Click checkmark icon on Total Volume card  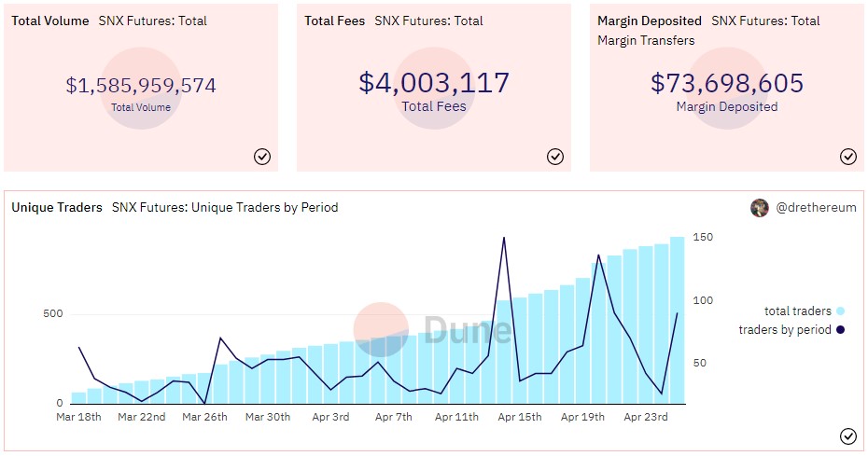262,157
